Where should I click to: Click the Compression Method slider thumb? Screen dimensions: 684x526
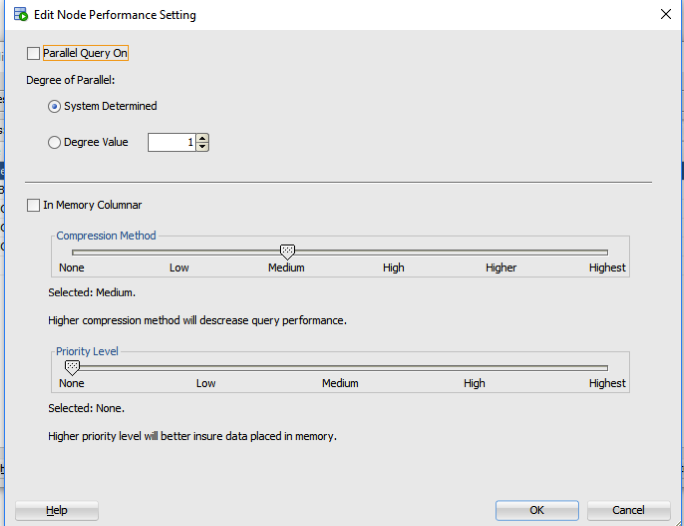point(287,252)
